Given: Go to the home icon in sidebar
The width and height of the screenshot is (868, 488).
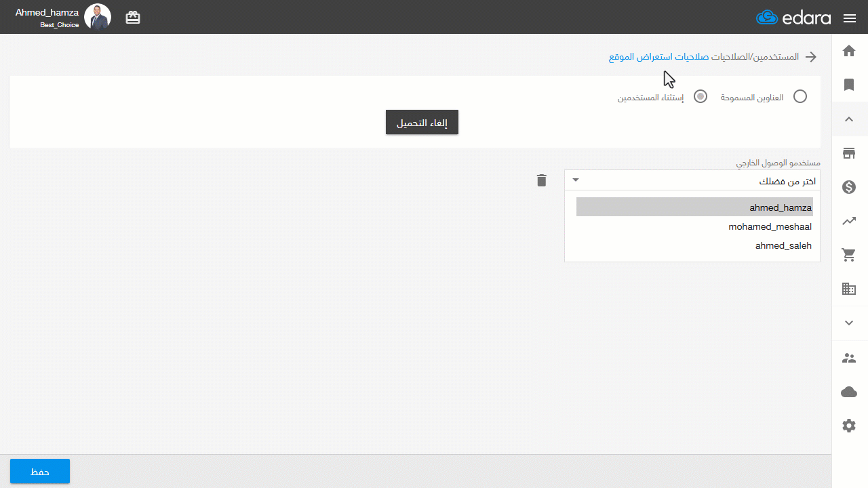Looking at the screenshot, I should pos(849,51).
